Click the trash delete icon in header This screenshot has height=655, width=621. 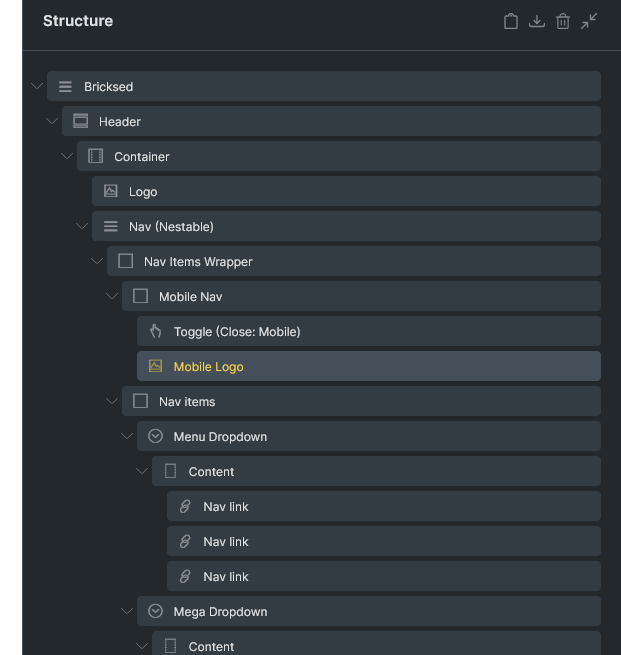click(x=563, y=21)
